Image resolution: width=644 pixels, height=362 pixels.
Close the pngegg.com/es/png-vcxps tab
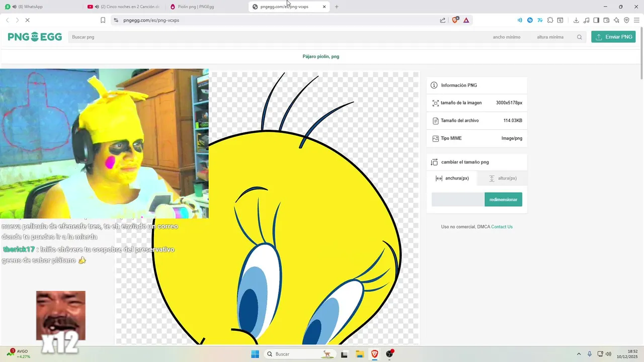(x=324, y=7)
